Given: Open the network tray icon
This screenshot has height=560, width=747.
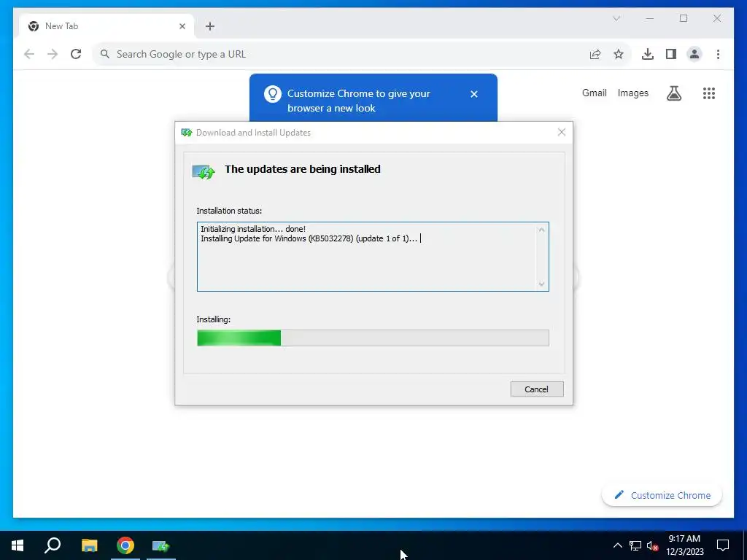Looking at the screenshot, I should (635, 545).
